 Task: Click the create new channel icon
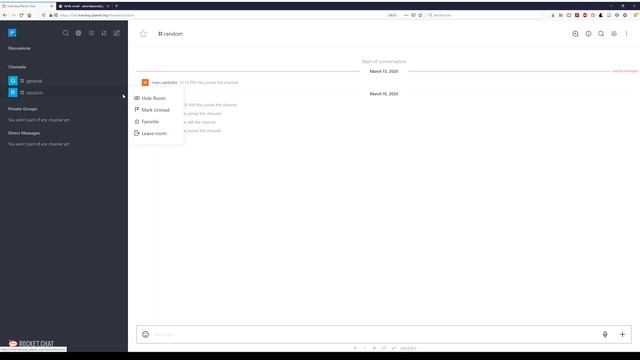pyautogui.click(x=117, y=33)
